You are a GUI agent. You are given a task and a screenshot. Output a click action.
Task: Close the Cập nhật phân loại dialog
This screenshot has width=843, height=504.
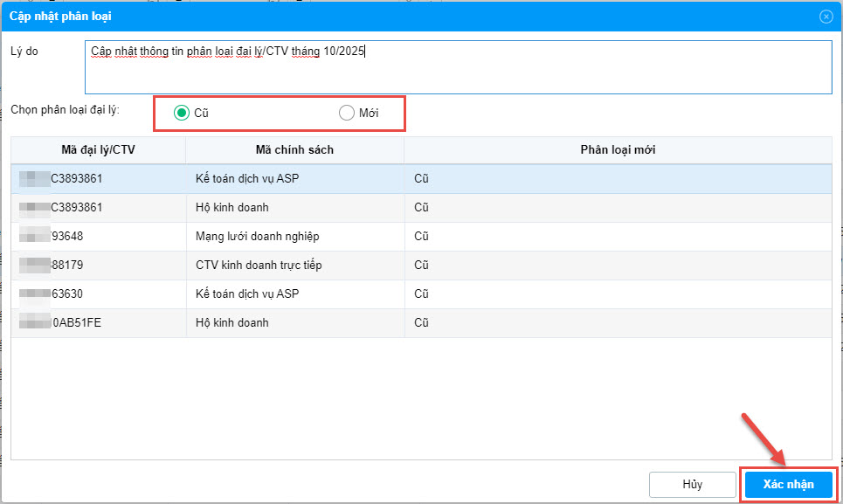825,17
